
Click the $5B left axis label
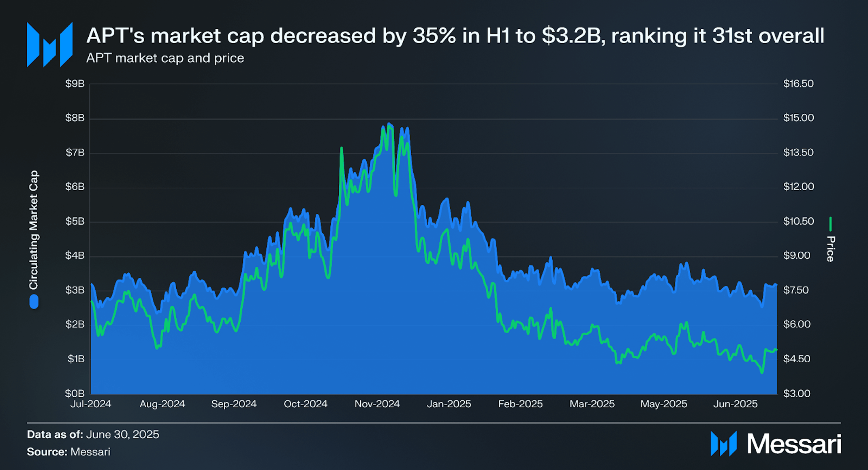click(x=75, y=221)
